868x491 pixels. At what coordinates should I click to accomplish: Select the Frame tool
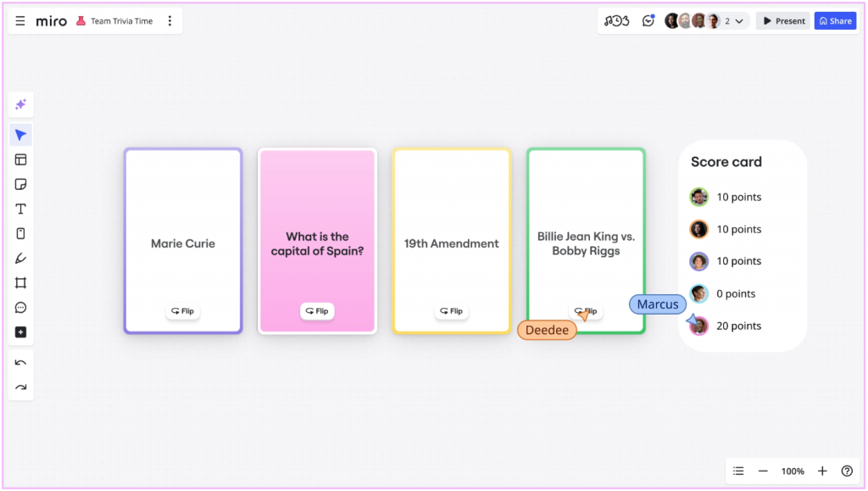point(21,282)
